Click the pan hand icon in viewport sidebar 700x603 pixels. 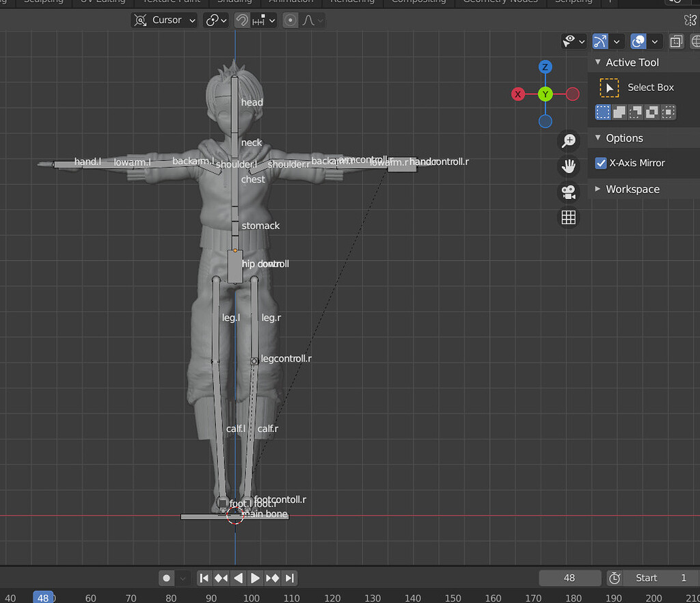click(x=568, y=166)
